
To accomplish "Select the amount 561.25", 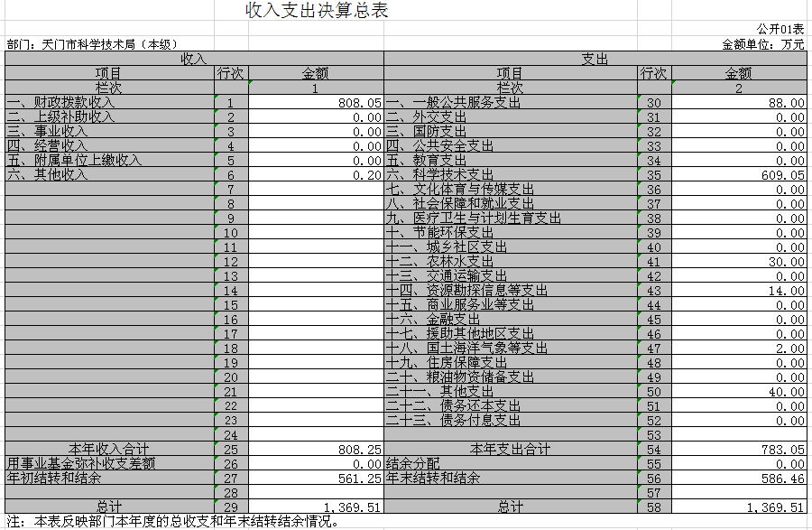I will click(x=316, y=479).
